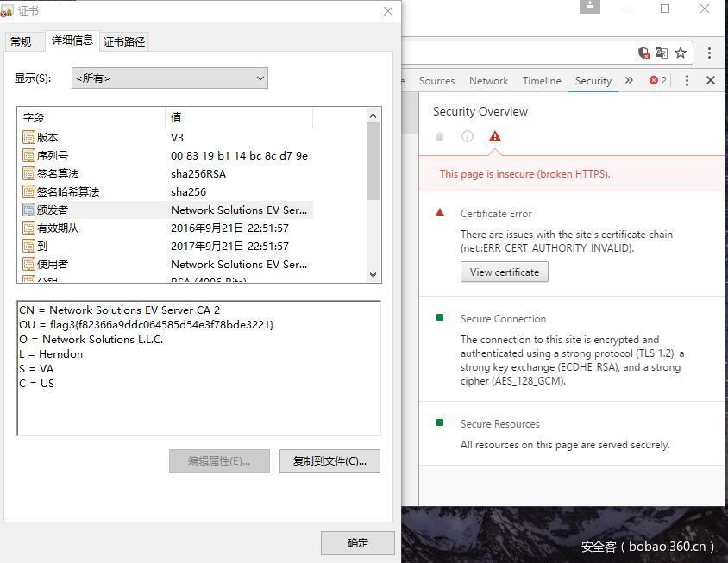Click the translate page icon
728x563 pixels.
[x=662, y=53]
